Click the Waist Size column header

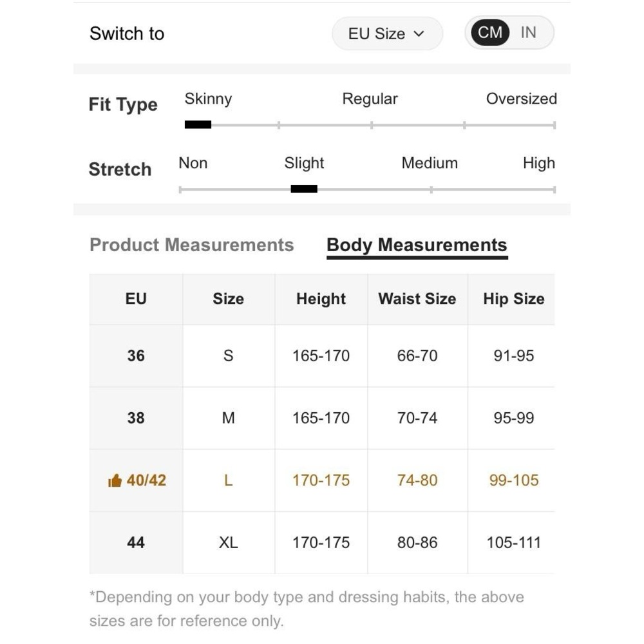(417, 299)
